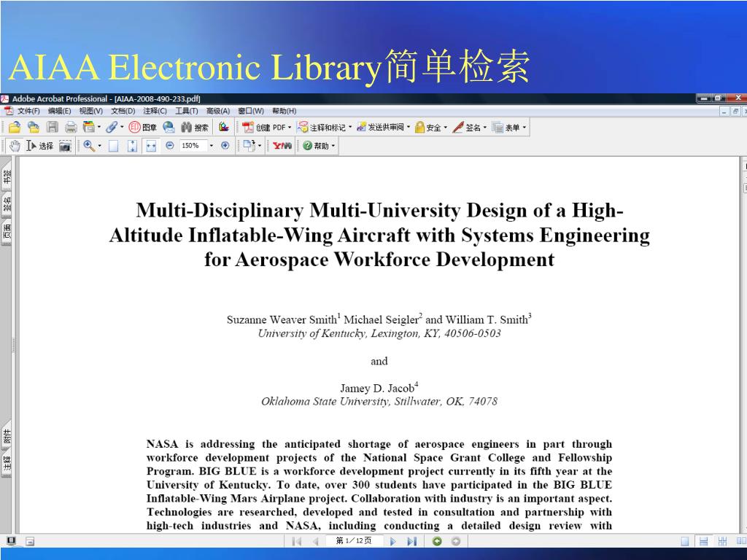Open the 注释 comments side tab

pyautogui.click(x=6, y=463)
